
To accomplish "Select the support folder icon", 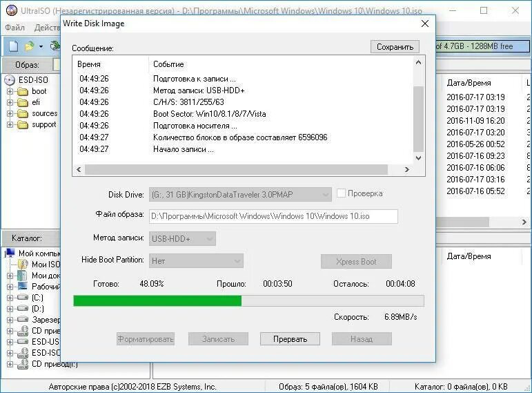I will [22, 125].
